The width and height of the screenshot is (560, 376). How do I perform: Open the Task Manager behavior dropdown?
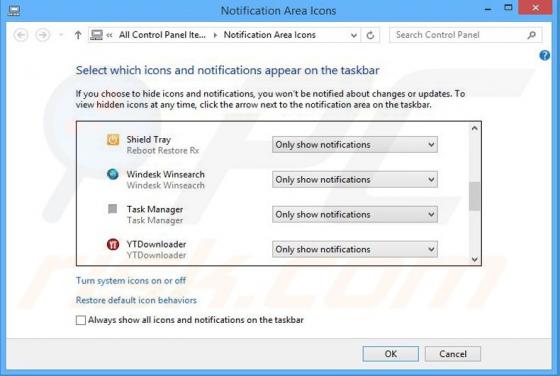(355, 214)
